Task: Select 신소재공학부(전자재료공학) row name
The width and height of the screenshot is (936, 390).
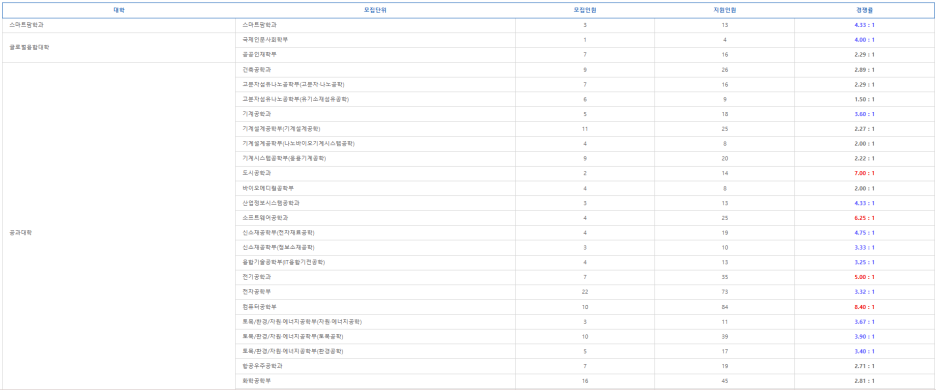Action: (x=278, y=233)
